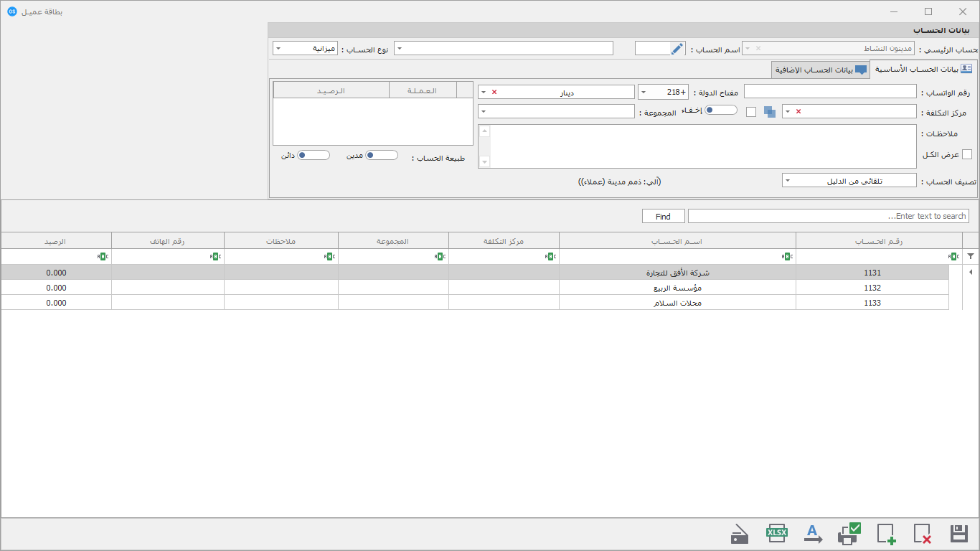Viewport: 980px width, 551px height.
Task: Click the overlapping blue squares icon beside cost center
Action: pos(769,112)
